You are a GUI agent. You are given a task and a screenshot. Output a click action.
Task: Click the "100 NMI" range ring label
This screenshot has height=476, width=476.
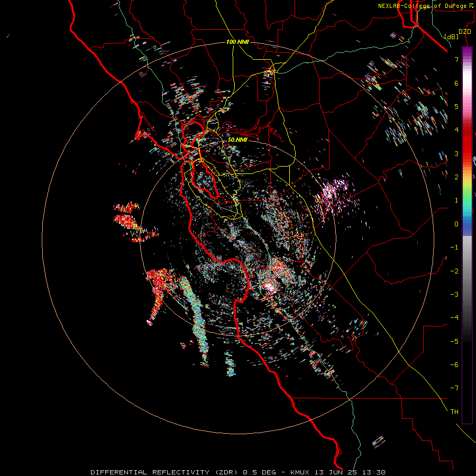click(x=237, y=42)
